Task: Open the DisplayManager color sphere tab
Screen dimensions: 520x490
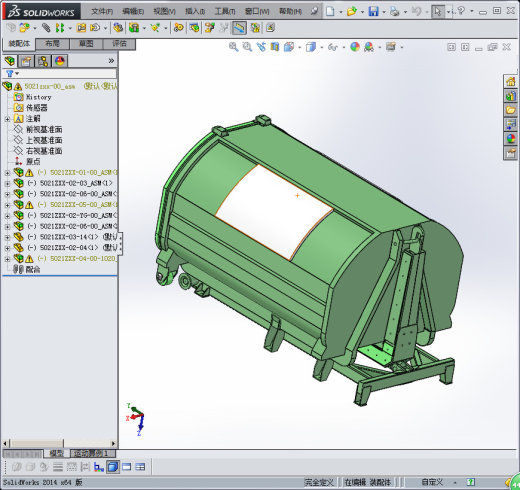Action: [x=60, y=61]
